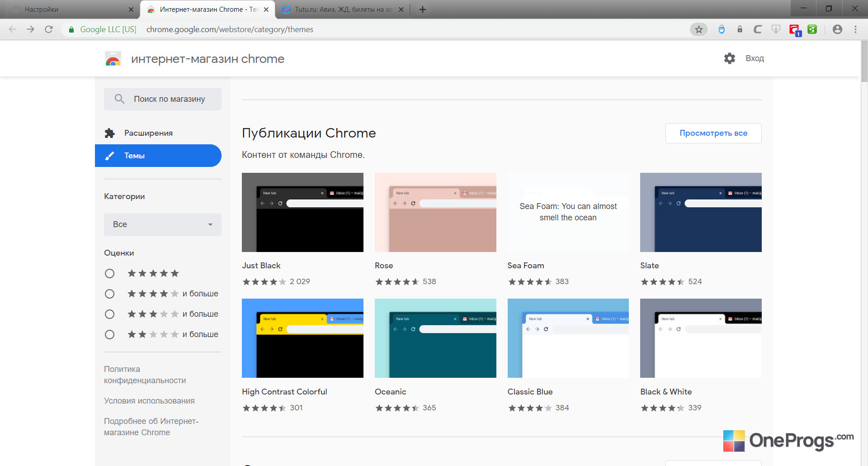Open Подробнее об Интернет-магазине Chrome link
The width and height of the screenshot is (868, 466).
tap(151, 427)
